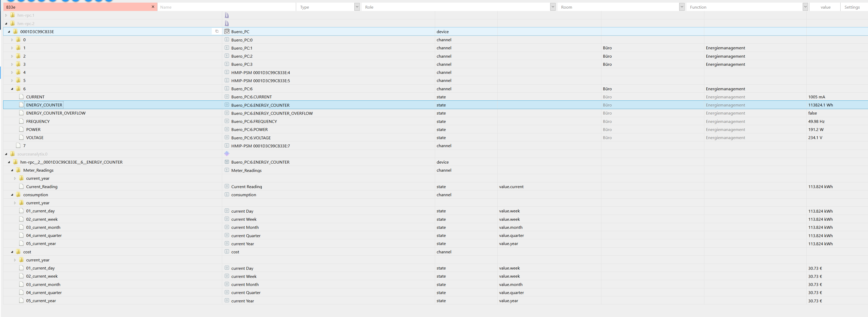Click the Buero_PC device icon
Viewport: 868px width, 317px height.
click(x=227, y=31)
